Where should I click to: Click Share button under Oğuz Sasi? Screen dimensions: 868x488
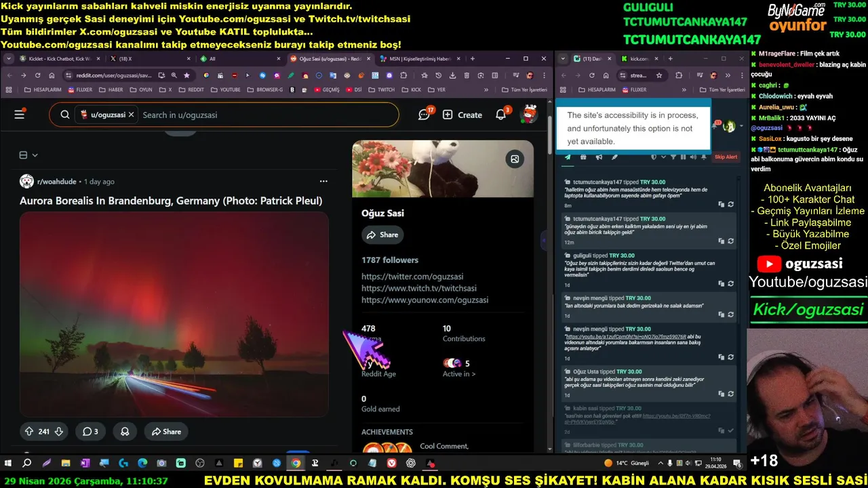pos(382,235)
